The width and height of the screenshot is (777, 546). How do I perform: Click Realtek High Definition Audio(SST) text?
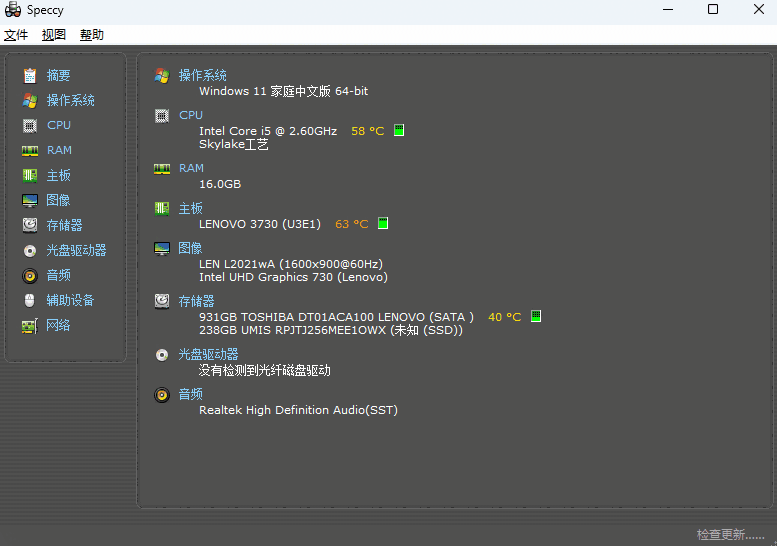(298, 410)
